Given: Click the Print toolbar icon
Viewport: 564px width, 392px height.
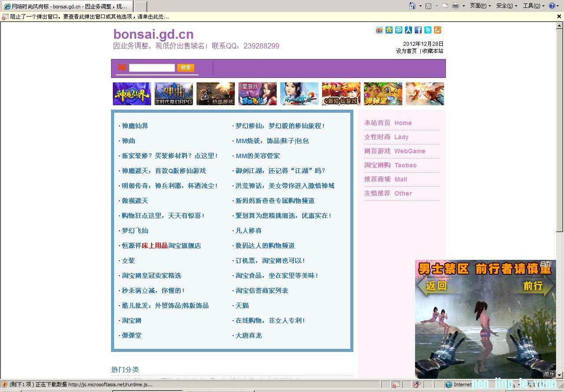Looking at the screenshot, I should coord(456,6).
